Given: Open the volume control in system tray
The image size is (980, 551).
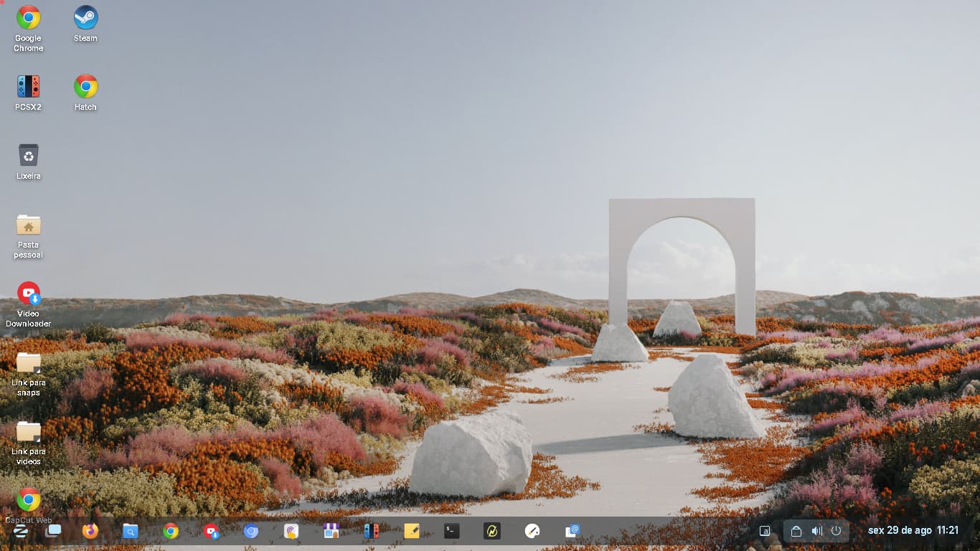Looking at the screenshot, I should 816,531.
